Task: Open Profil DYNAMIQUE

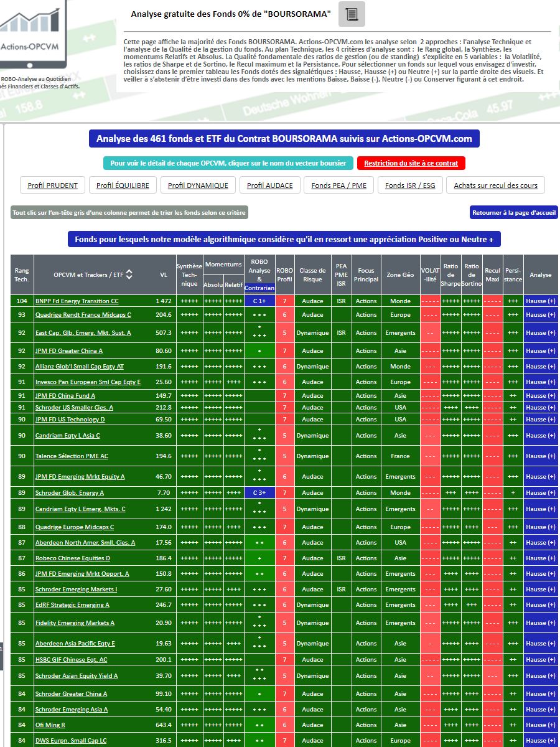Action: (198, 186)
